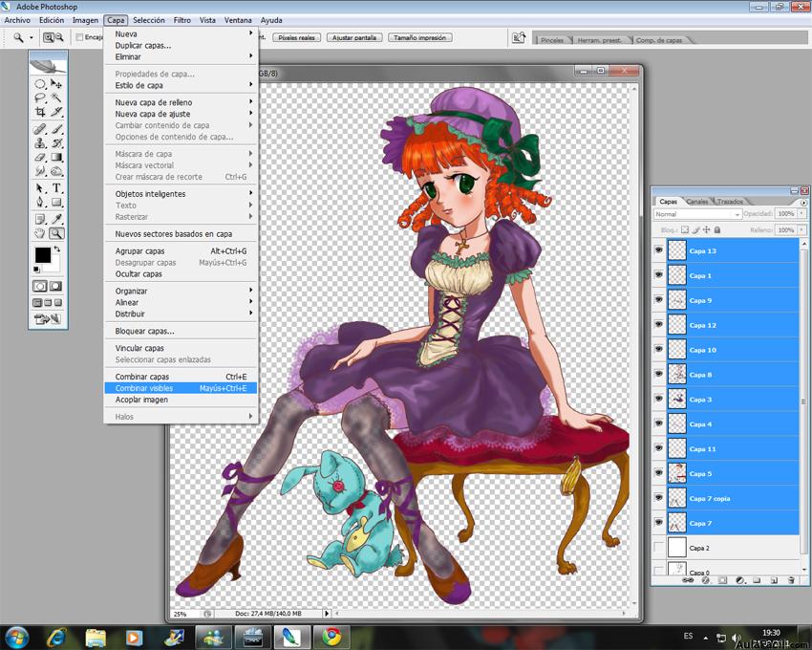Select the Healing Brush tool

[x=40, y=129]
